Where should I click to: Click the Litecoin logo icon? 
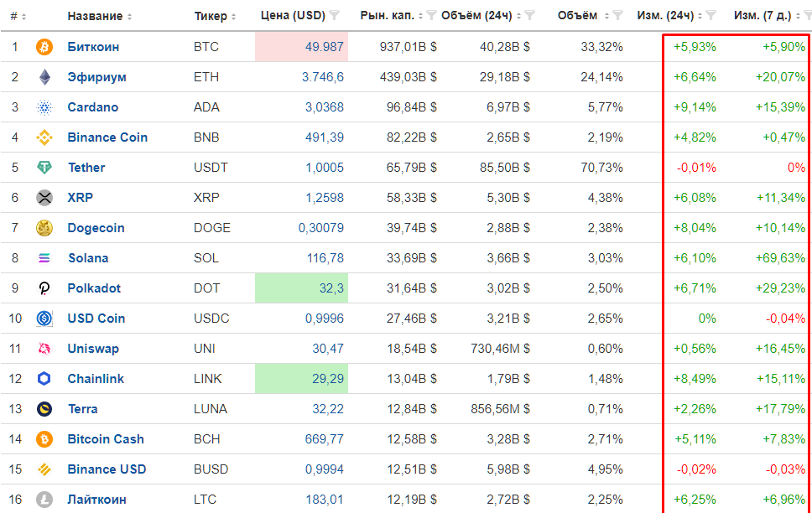point(44,500)
